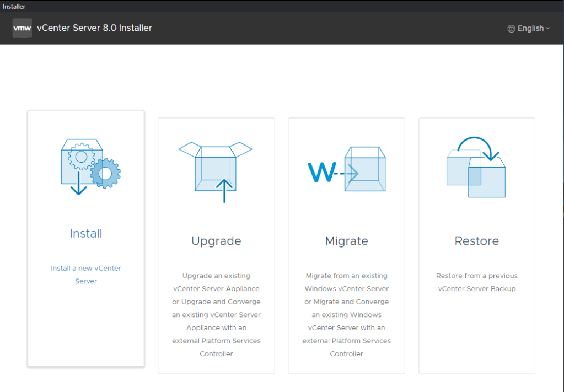The height and width of the screenshot is (392, 564).
Task: Choose the Upgrade heading
Action: (216, 241)
